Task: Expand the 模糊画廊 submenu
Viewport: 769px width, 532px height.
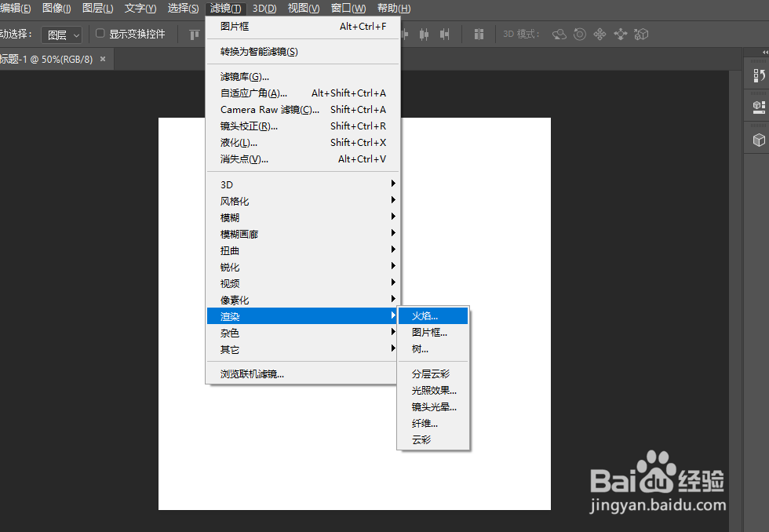Action: click(x=303, y=234)
